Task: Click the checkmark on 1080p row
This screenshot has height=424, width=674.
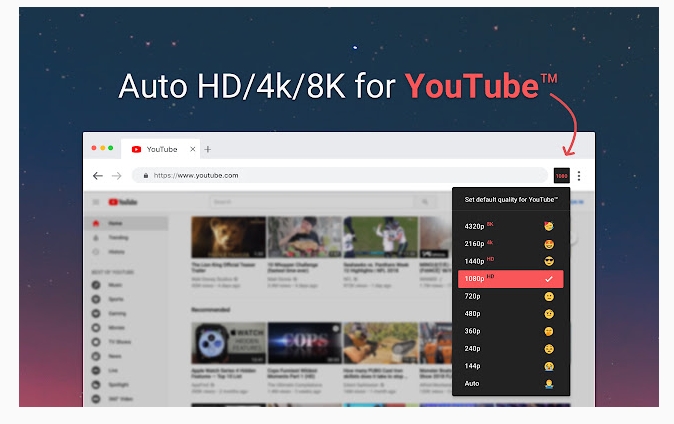Action: (548, 279)
